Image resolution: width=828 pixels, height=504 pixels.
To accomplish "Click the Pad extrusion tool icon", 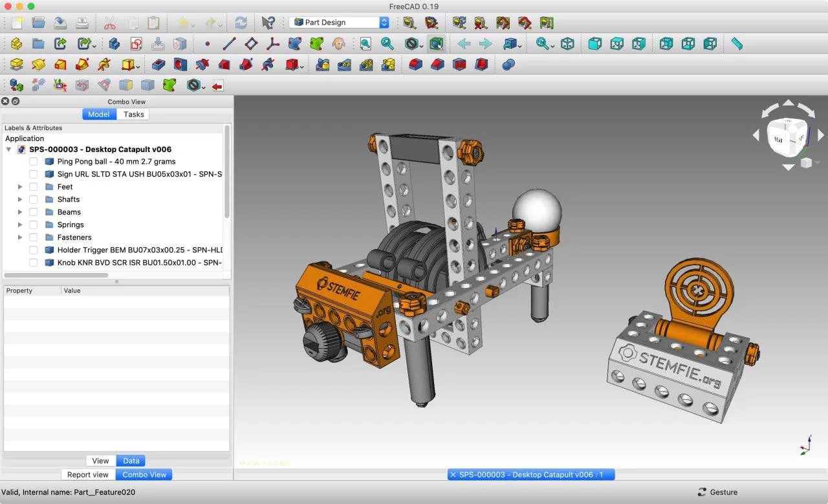I will (17, 65).
